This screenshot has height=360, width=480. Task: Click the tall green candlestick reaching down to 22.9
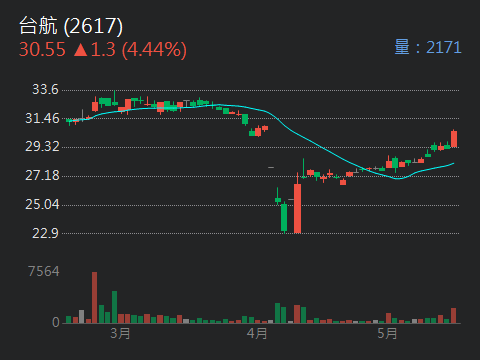[x=284, y=217]
